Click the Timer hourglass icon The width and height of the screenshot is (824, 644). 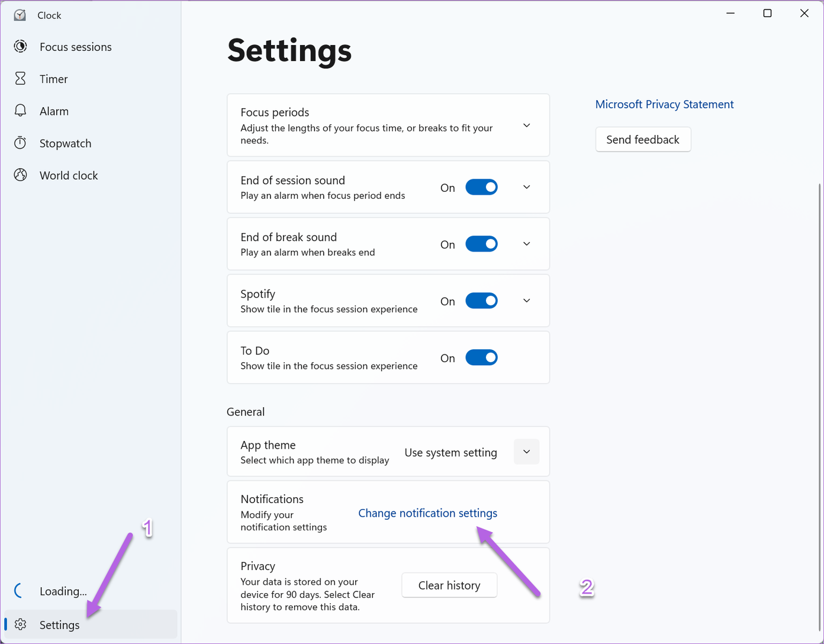point(21,79)
